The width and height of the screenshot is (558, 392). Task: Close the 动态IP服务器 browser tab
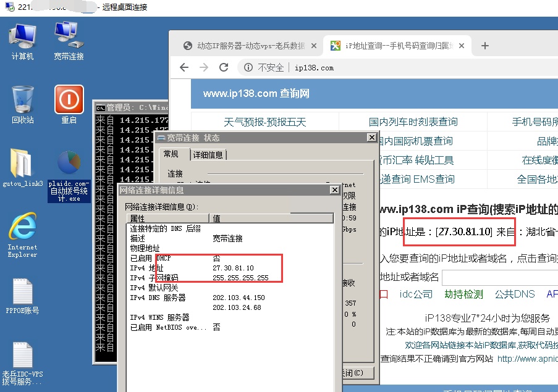coord(313,46)
